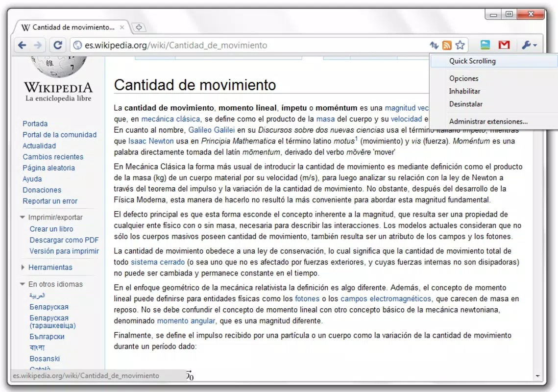The height and width of the screenshot is (392, 558).
Task: Click the blue picture extension icon
Action: coord(485,45)
